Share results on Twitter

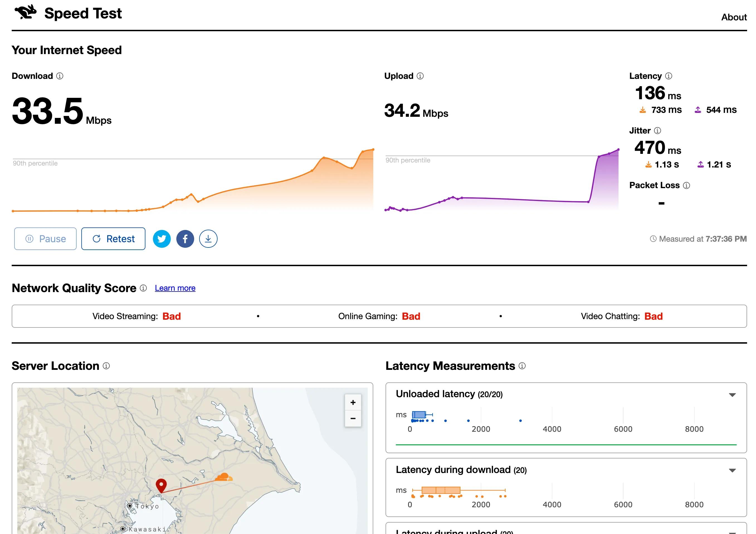162,239
